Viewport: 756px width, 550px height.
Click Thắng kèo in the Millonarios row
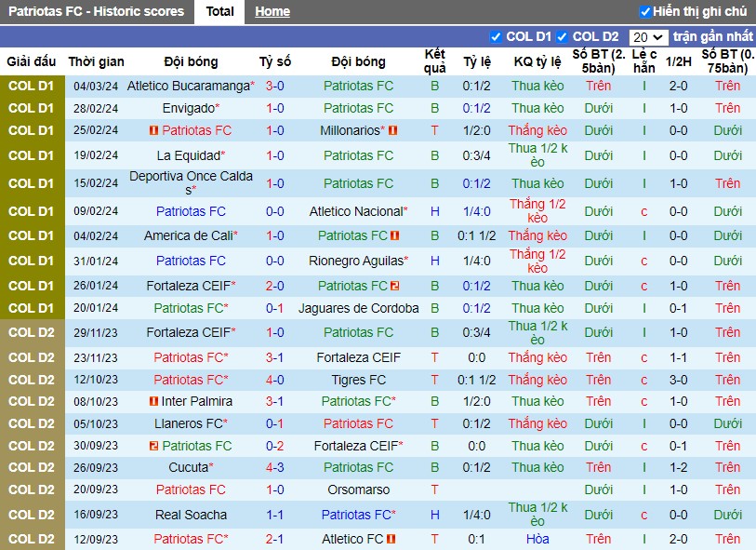[537, 130]
